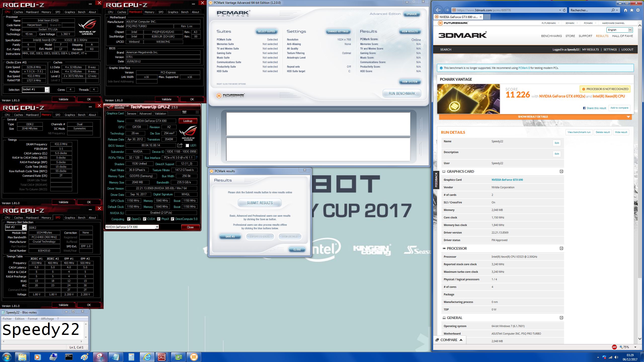Open the Favorites star icon

tap(632, 10)
